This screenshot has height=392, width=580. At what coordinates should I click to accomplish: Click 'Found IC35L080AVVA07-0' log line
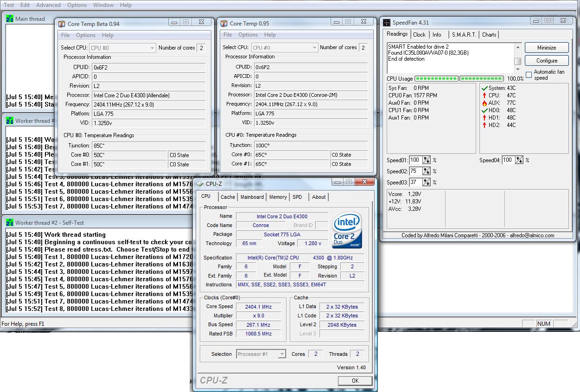[x=428, y=53]
